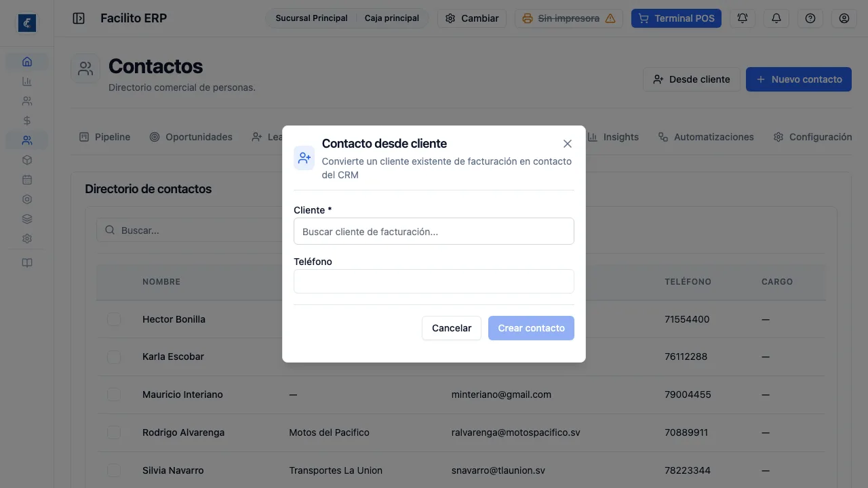Screen dimensions: 868x488
Task: Select the Silvia Navarro row checkbox
Action: (x=114, y=470)
